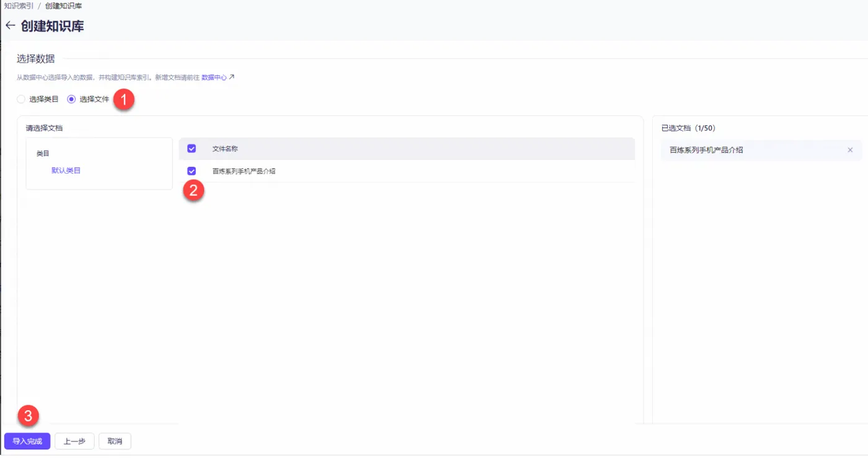Click the 取消 button
The width and height of the screenshot is (868, 458).
coord(115,441)
